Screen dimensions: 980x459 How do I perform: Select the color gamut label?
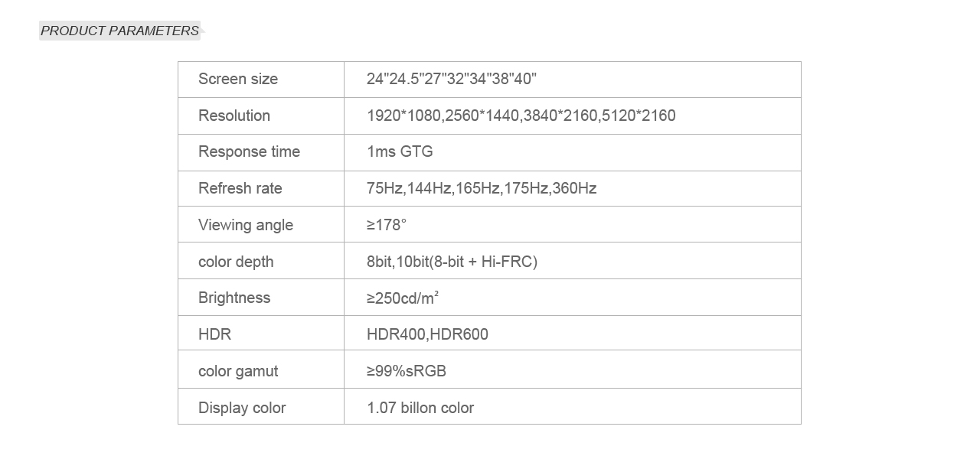coord(238,371)
